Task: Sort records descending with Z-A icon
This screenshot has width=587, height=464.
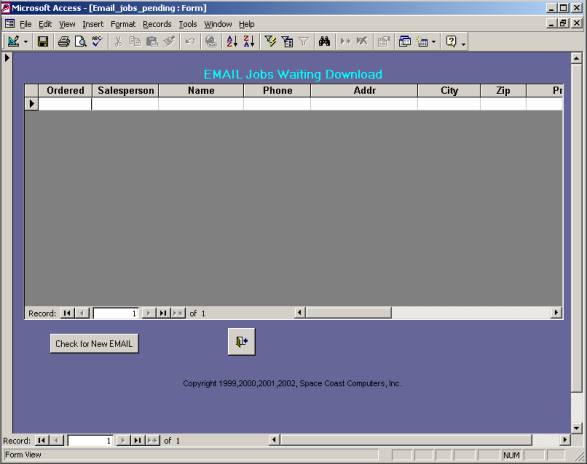Action: pos(249,42)
